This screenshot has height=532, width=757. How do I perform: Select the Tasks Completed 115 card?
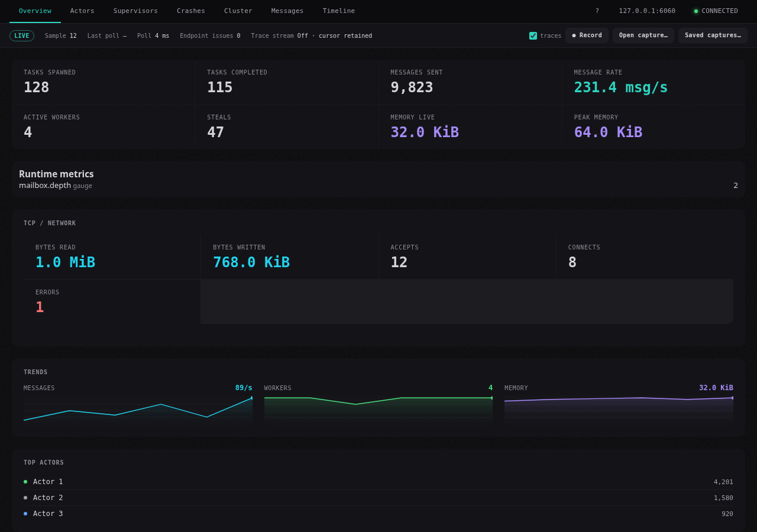pos(287,82)
